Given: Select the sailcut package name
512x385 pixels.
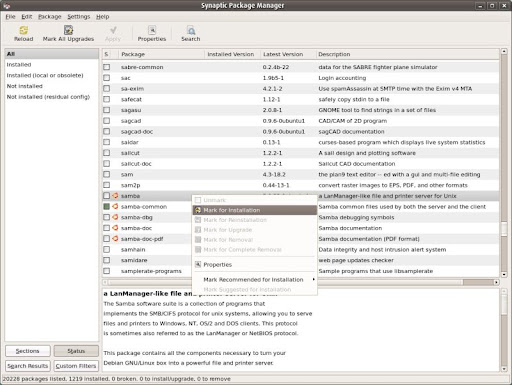Looking at the screenshot, I should (x=130, y=153).
